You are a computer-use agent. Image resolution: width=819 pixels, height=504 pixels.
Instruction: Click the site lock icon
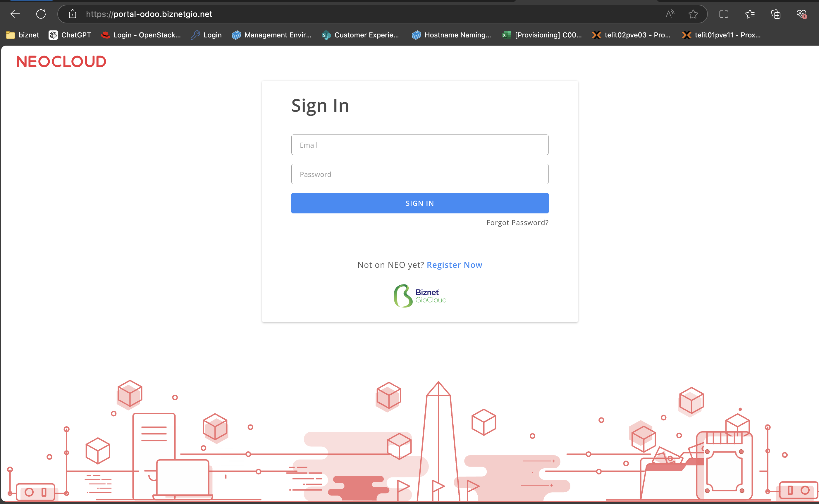tap(72, 14)
